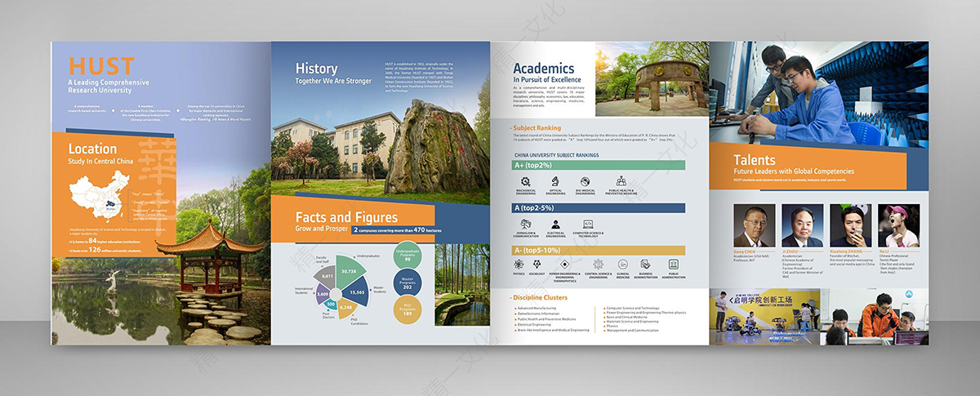The height and width of the screenshot is (396, 980).
Task: Click the Journalism & Communication icon
Action: 525,225
